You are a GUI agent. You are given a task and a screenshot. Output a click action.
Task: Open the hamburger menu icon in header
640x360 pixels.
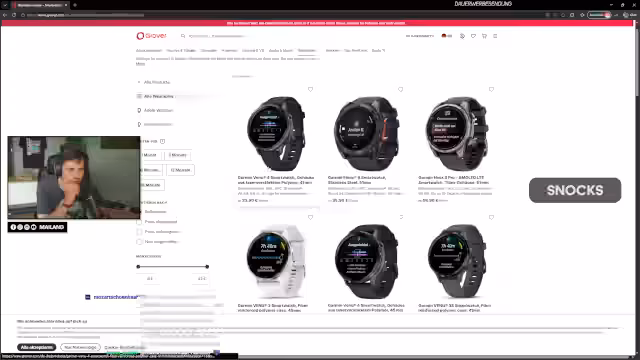[x=495, y=36]
